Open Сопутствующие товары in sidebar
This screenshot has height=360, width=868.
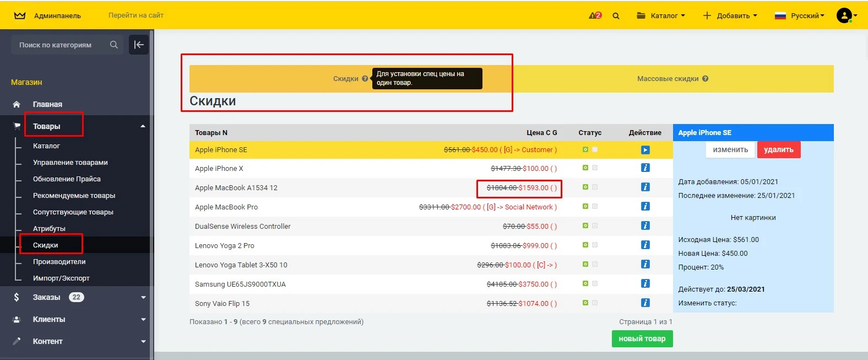point(73,212)
